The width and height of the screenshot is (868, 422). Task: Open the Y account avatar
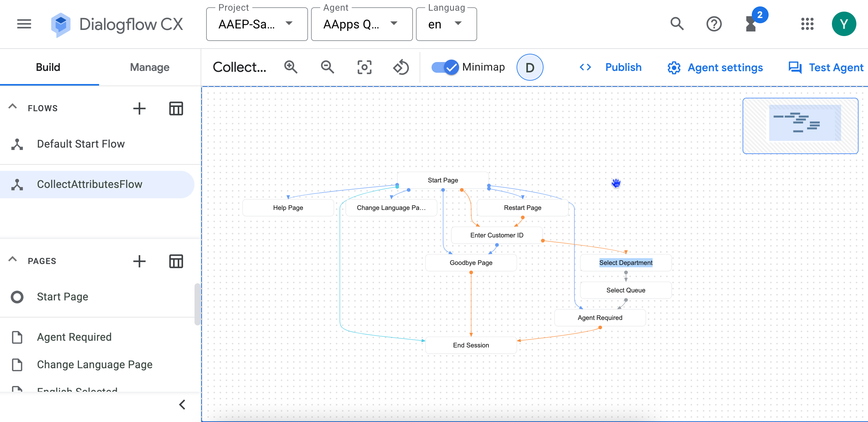(844, 24)
